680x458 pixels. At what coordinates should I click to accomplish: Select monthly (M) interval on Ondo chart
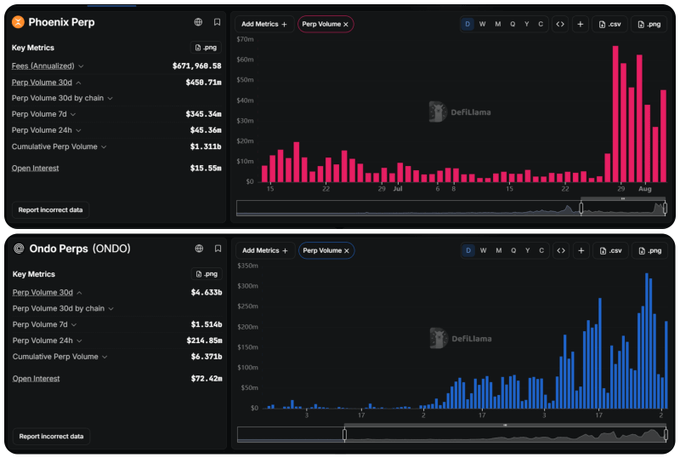(x=499, y=251)
